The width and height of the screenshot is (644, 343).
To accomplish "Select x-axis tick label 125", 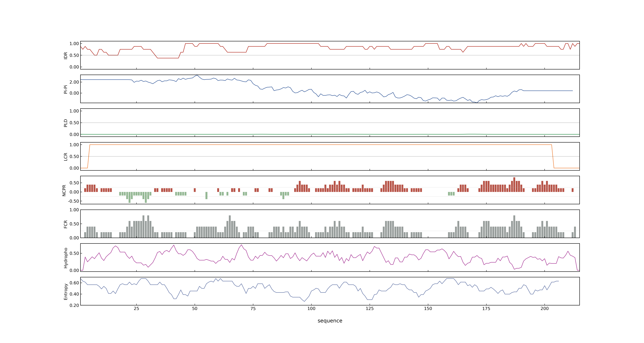I will tap(370, 309).
